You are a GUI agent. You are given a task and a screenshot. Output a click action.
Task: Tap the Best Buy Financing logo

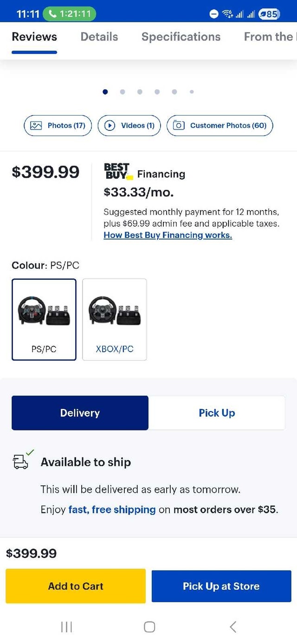pyautogui.click(x=118, y=172)
